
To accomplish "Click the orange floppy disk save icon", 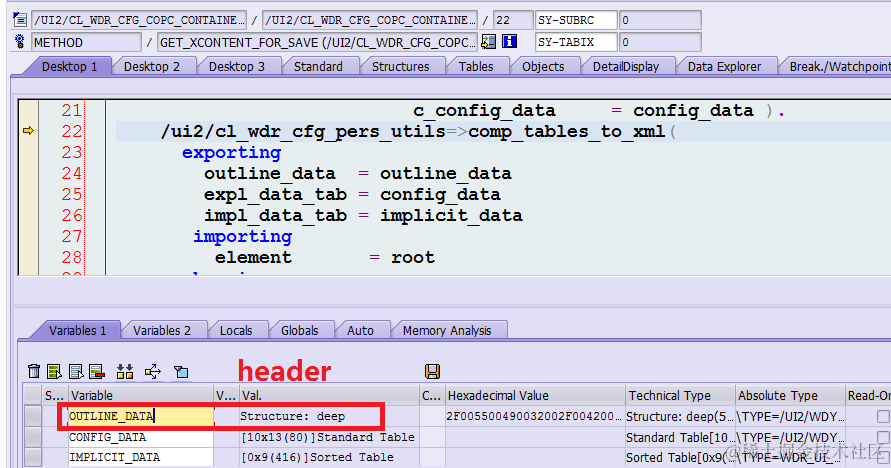I will pos(432,371).
